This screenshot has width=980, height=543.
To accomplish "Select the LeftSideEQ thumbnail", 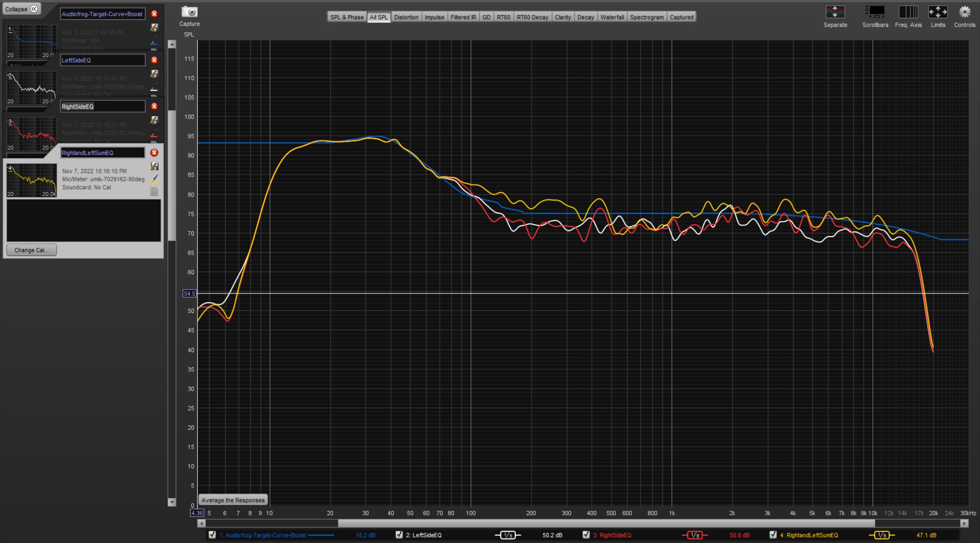I will point(32,88).
